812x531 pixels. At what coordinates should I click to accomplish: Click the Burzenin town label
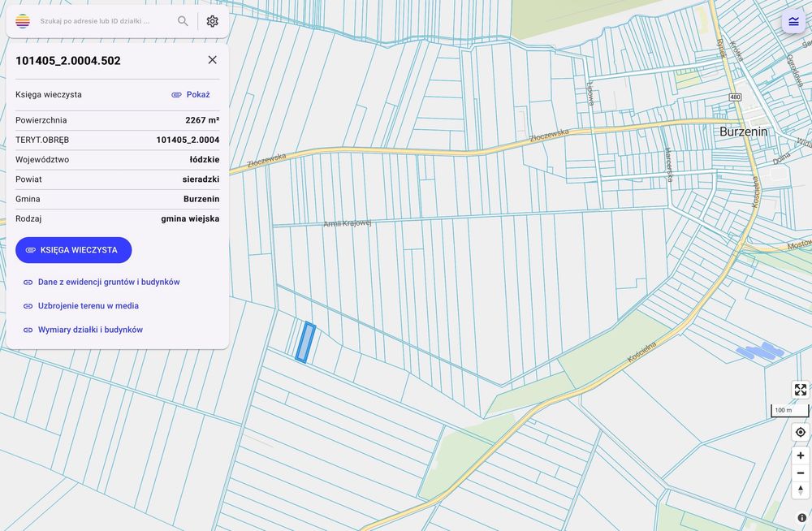click(743, 132)
